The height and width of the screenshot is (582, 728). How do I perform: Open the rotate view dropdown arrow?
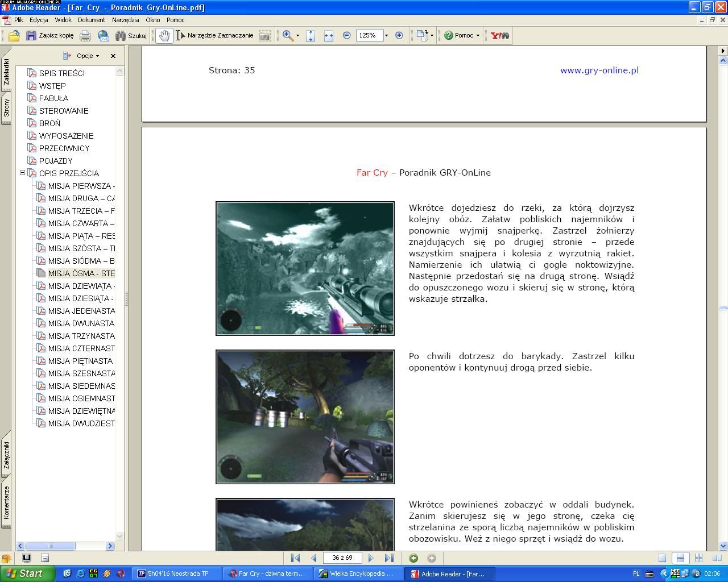(x=432, y=35)
